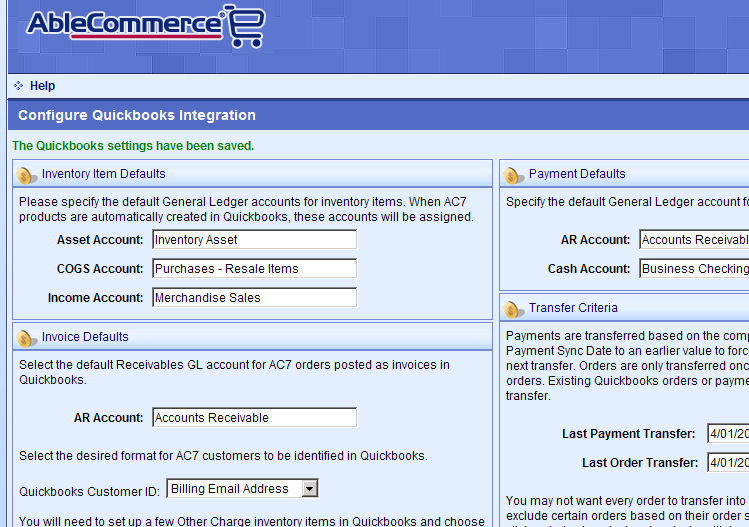Click the coin icon beside Invoice Defaults
The image size is (749, 527).
click(27, 338)
